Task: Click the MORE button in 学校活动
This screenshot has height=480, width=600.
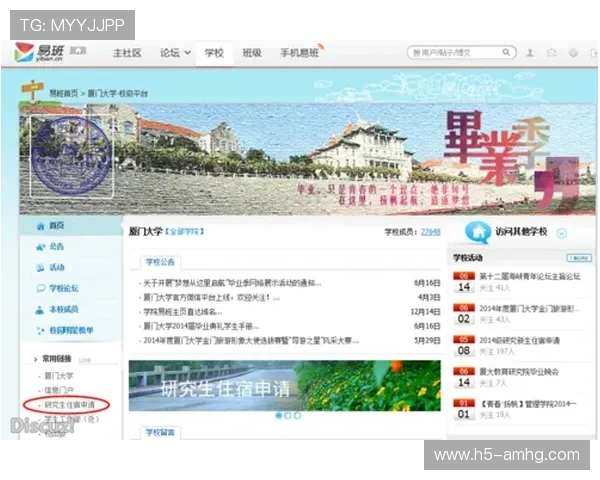Action: tap(579, 258)
